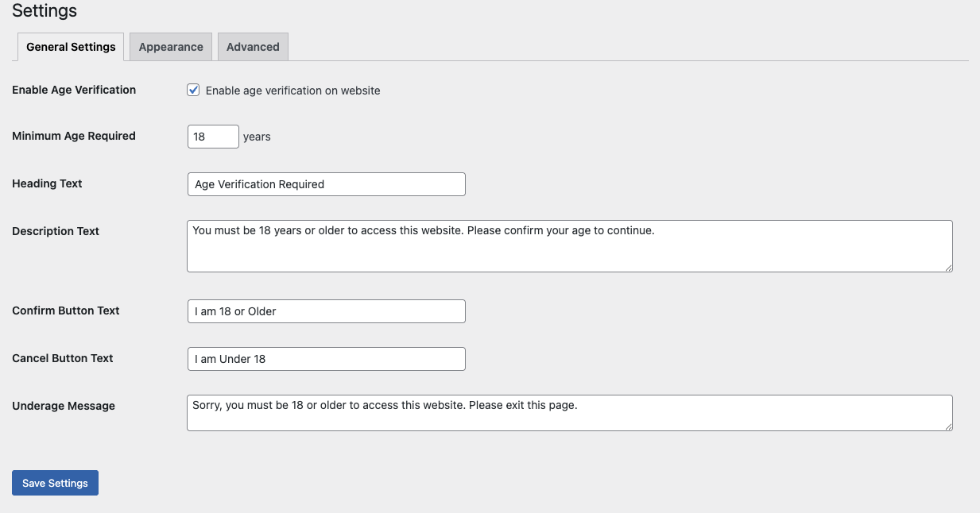Viewport: 980px width, 513px height.
Task: Click the Enable Age Verification row label
Action: (74, 90)
